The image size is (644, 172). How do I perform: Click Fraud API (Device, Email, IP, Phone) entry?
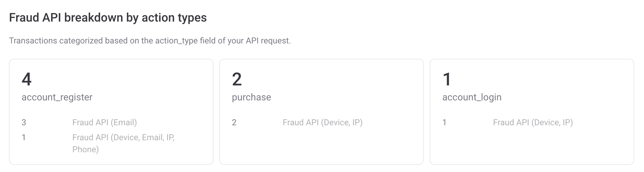(123, 143)
